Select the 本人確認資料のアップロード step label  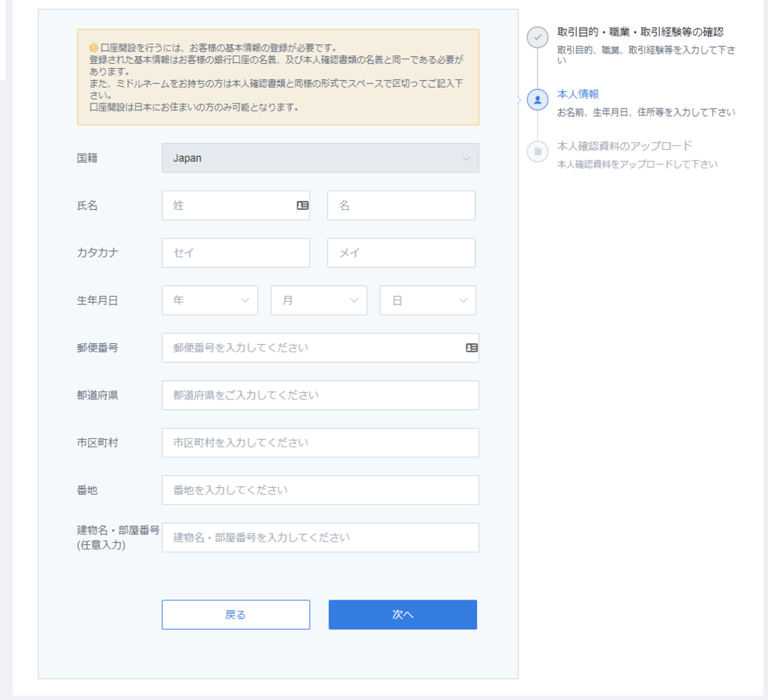[623, 145]
